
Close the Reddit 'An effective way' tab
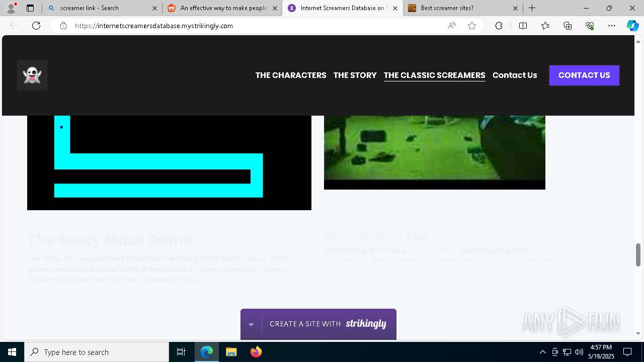pos(275,8)
